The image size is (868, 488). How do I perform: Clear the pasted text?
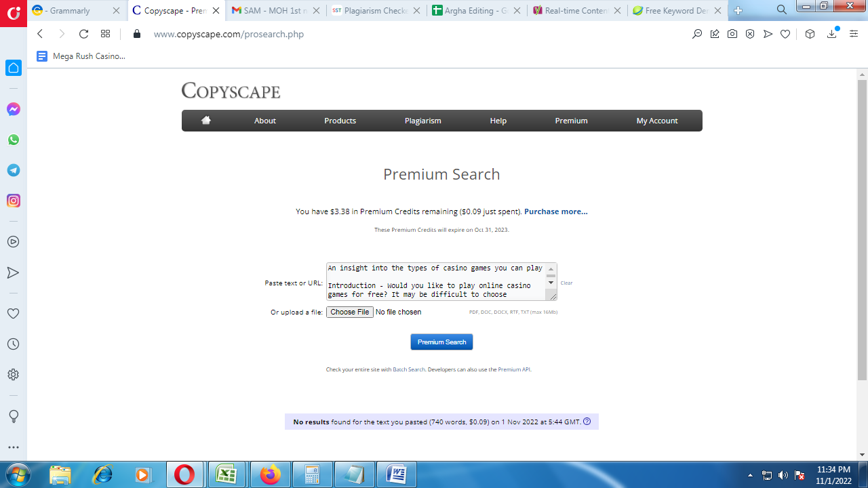pos(566,283)
